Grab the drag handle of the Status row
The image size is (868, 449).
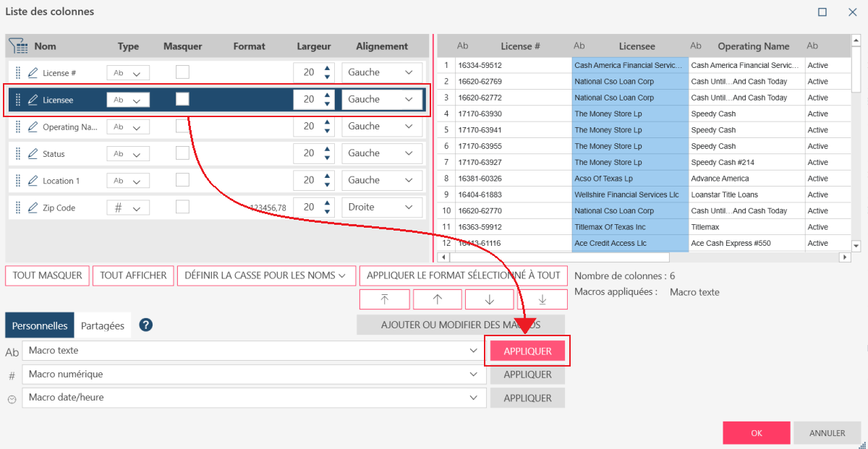pyautogui.click(x=18, y=154)
